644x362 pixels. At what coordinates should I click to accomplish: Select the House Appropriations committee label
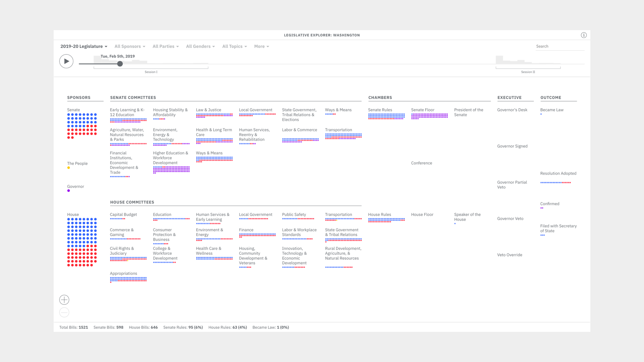(123, 274)
